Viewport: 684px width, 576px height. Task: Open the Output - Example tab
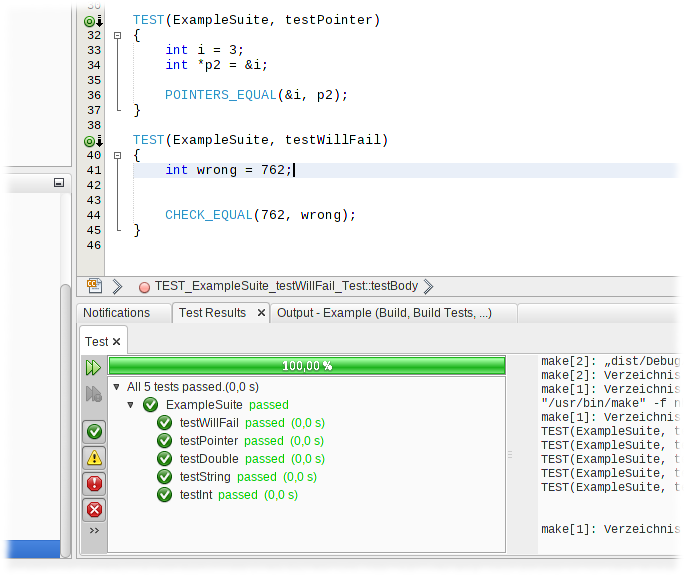[x=384, y=313]
